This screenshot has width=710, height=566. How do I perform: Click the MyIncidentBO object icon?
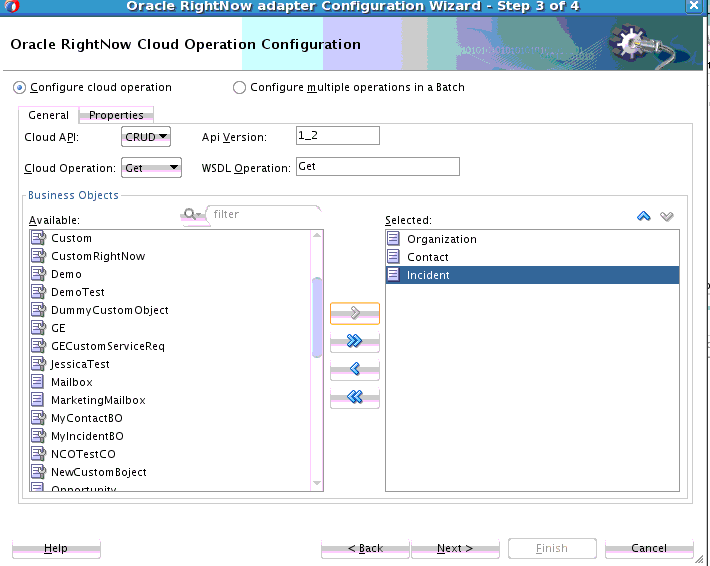[x=38, y=436]
